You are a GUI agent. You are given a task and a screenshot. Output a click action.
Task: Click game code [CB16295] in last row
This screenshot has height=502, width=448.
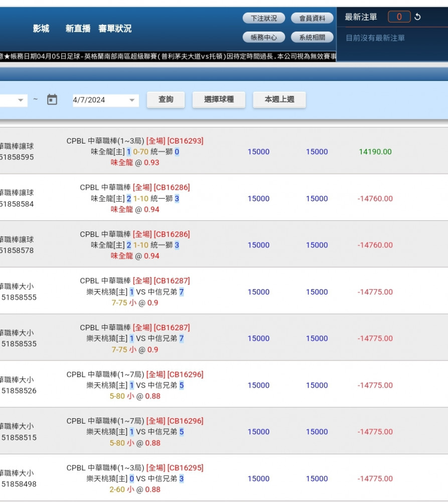tap(185, 468)
